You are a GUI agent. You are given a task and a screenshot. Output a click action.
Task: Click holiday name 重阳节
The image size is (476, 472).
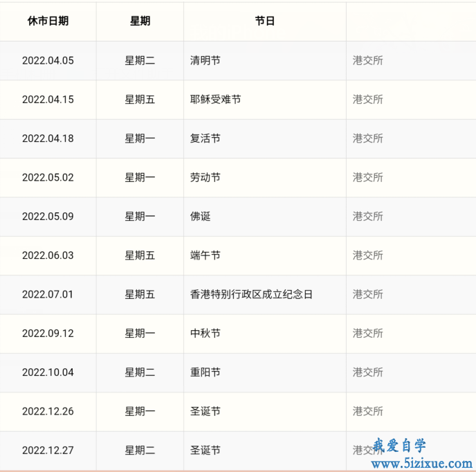click(205, 372)
